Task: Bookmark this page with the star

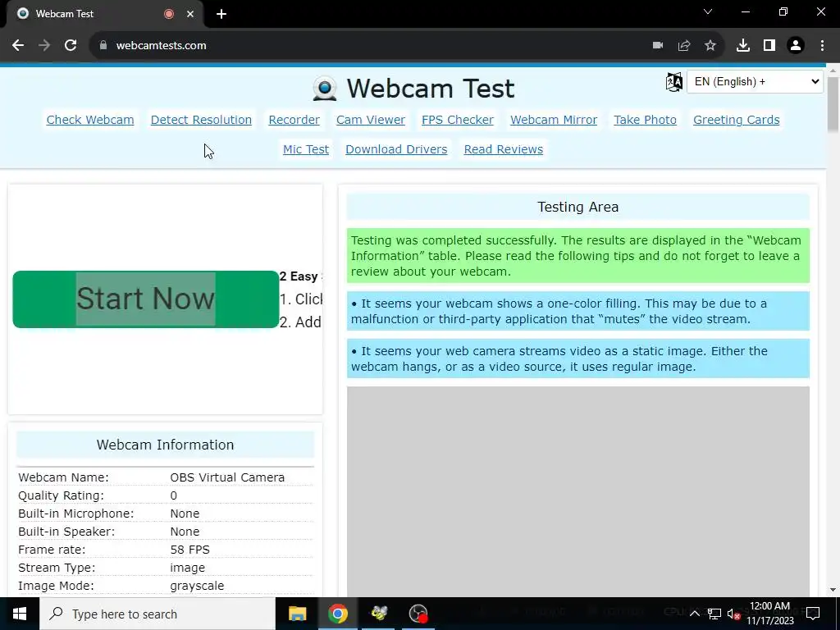Action: (710, 46)
